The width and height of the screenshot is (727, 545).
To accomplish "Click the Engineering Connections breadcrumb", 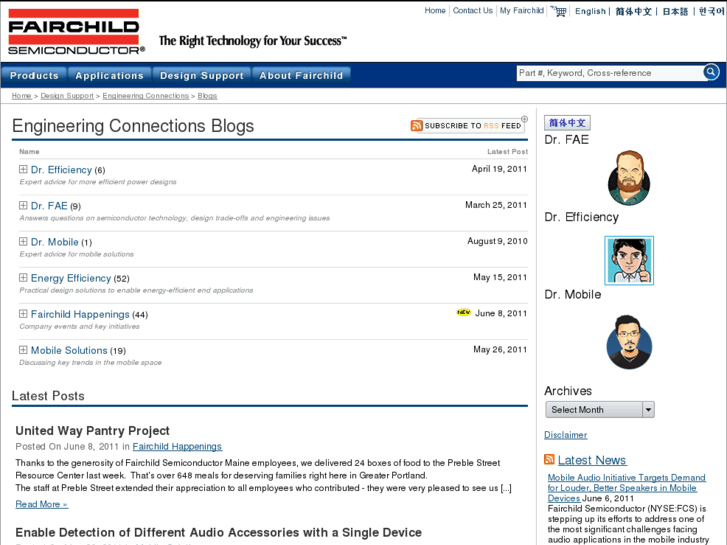I will pyautogui.click(x=146, y=96).
